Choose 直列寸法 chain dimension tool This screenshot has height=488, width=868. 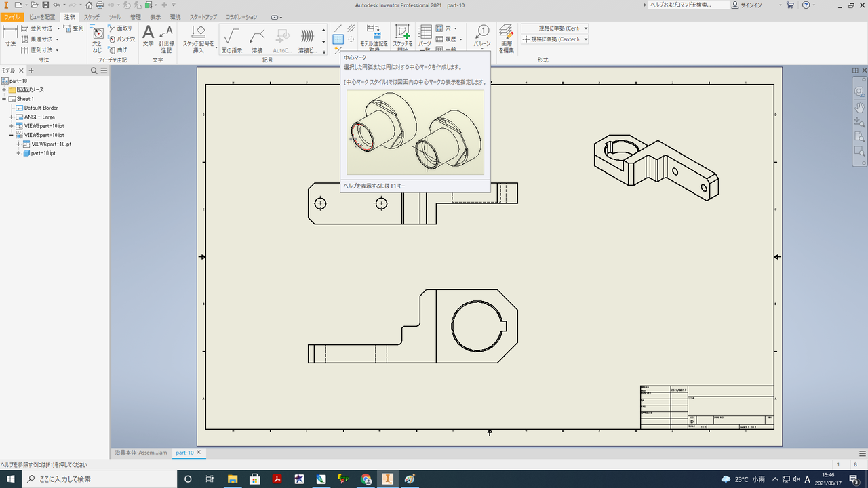point(37,50)
